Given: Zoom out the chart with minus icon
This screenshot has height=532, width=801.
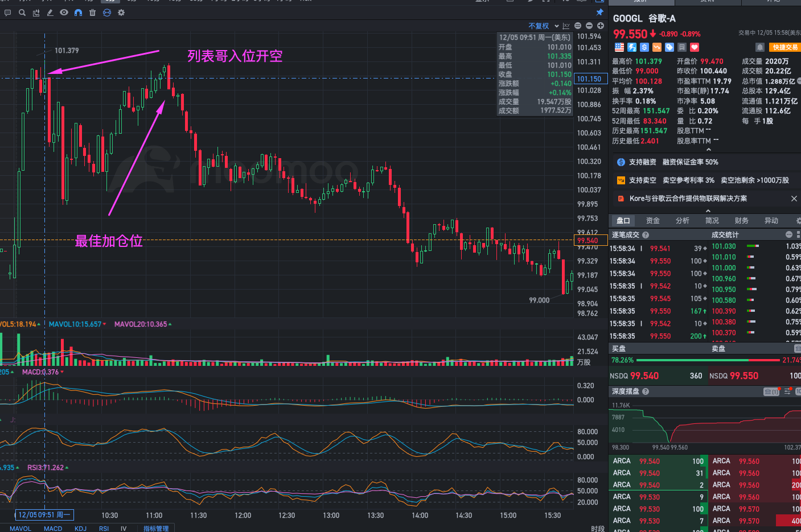Looking at the screenshot, I should tap(589, 26).
